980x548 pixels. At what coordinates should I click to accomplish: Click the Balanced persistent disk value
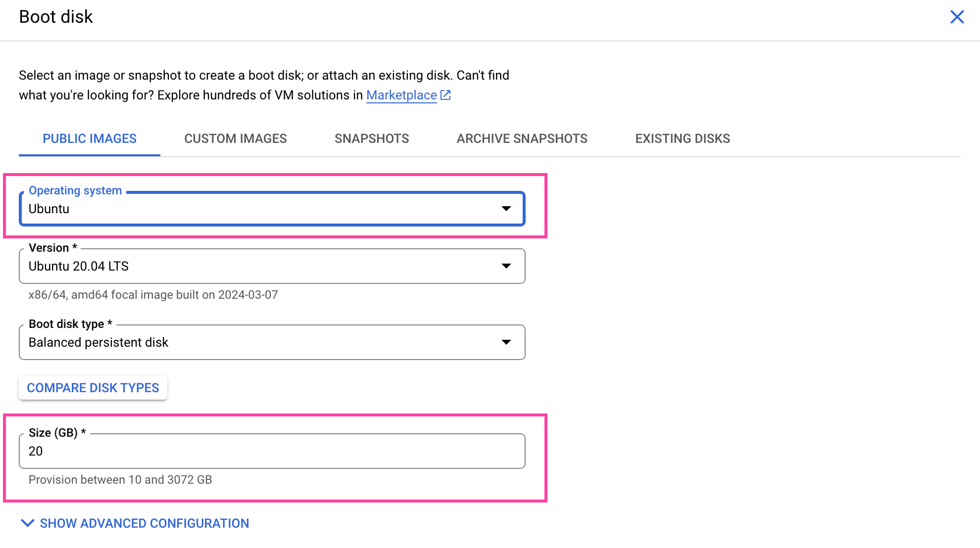coord(98,342)
